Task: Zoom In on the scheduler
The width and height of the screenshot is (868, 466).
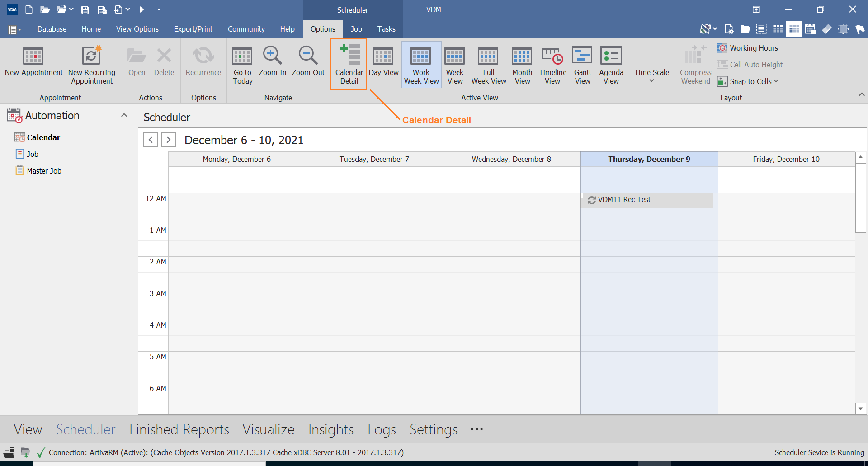Action: point(273,62)
